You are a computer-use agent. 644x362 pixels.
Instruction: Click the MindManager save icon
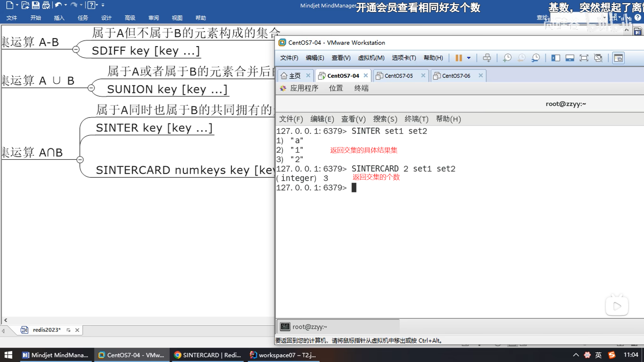coord(36,5)
